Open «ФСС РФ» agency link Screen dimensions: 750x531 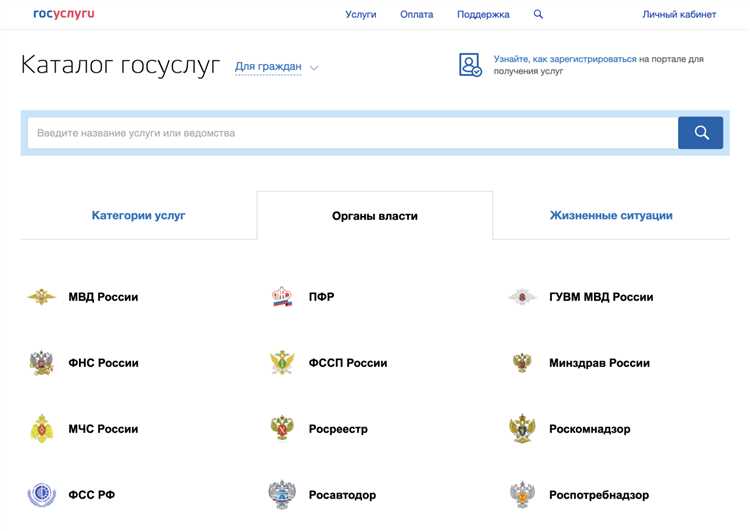point(91,495)
